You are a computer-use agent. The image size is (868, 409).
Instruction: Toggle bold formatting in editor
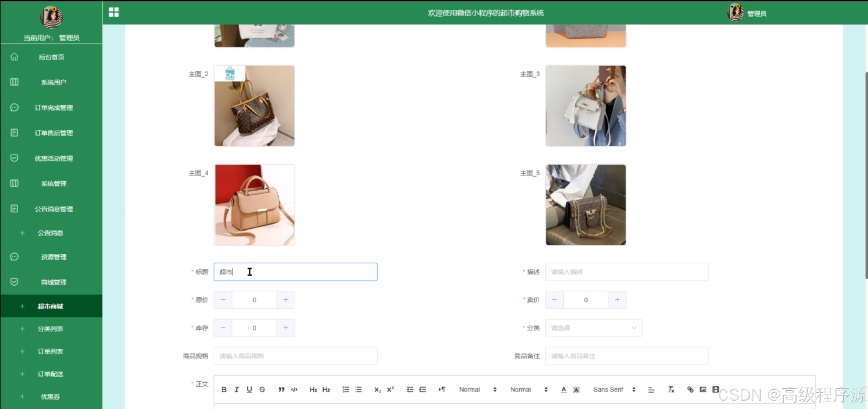[224, 390]
